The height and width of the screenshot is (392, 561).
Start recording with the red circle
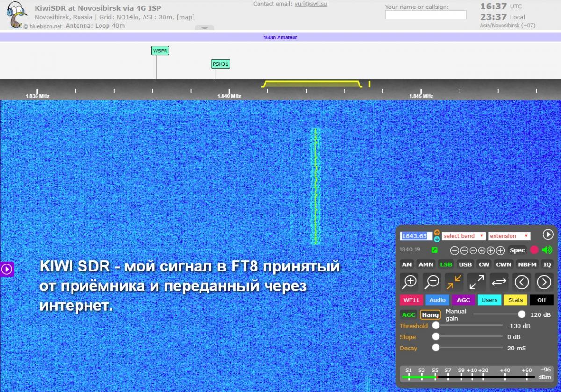[x=534, y=250]
